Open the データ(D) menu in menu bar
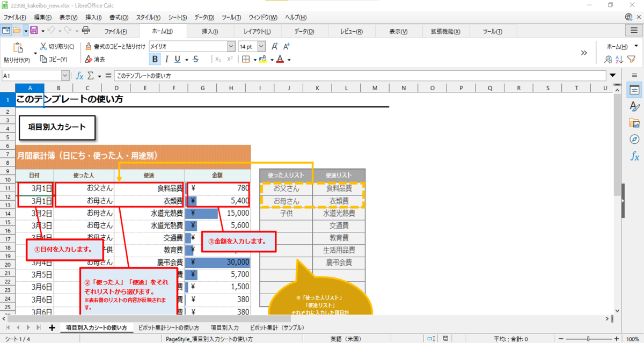The width and height of the screenshot is (644, 343). tap(203, 18)
